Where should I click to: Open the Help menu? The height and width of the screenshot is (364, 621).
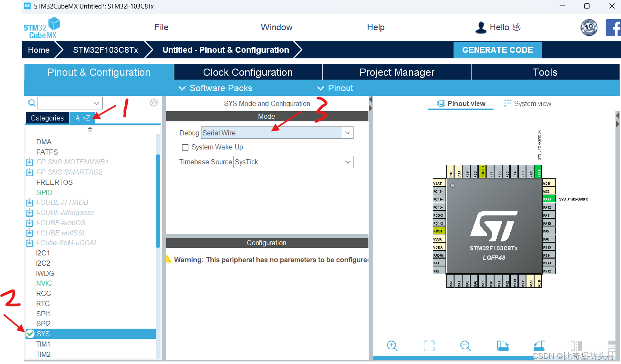pos(376,27)
